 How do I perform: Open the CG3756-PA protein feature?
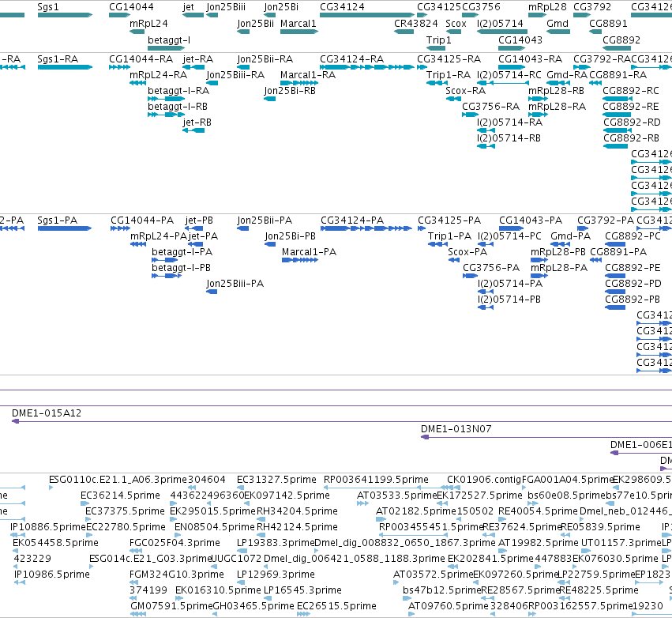(471, 276)
